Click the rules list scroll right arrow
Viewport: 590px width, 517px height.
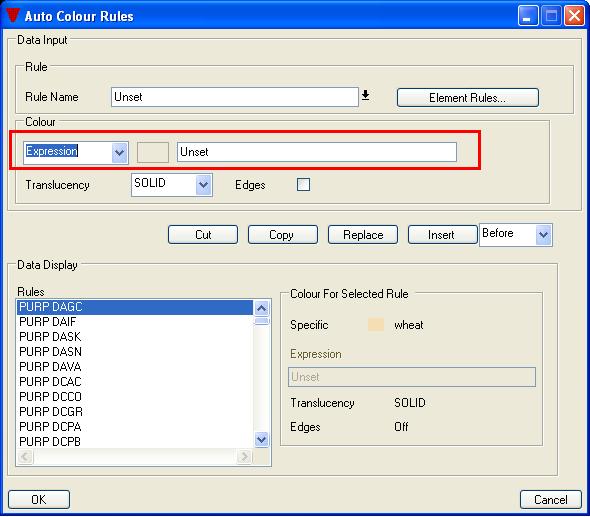[244, 456]
